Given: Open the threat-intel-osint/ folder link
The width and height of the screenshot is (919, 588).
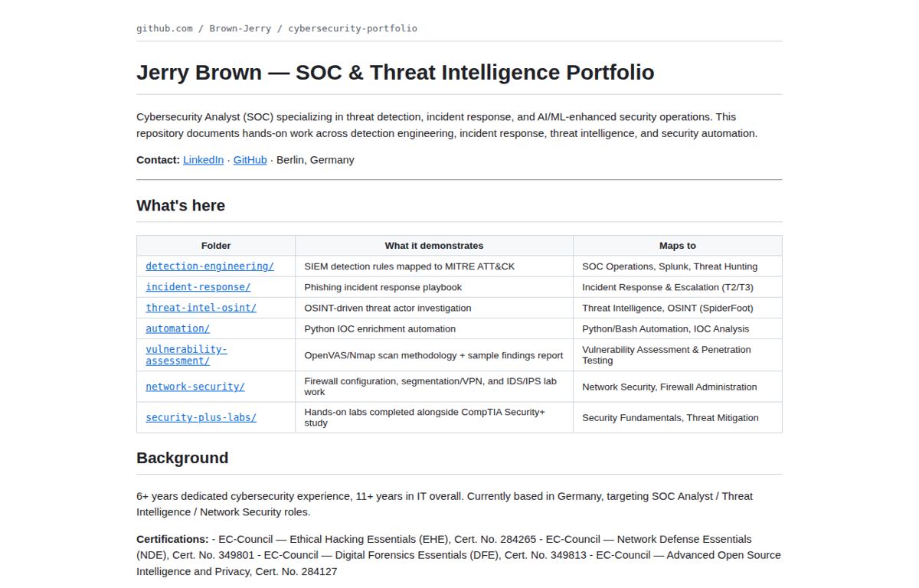Looking at the screenshot, I should click(x=201, y=308).
